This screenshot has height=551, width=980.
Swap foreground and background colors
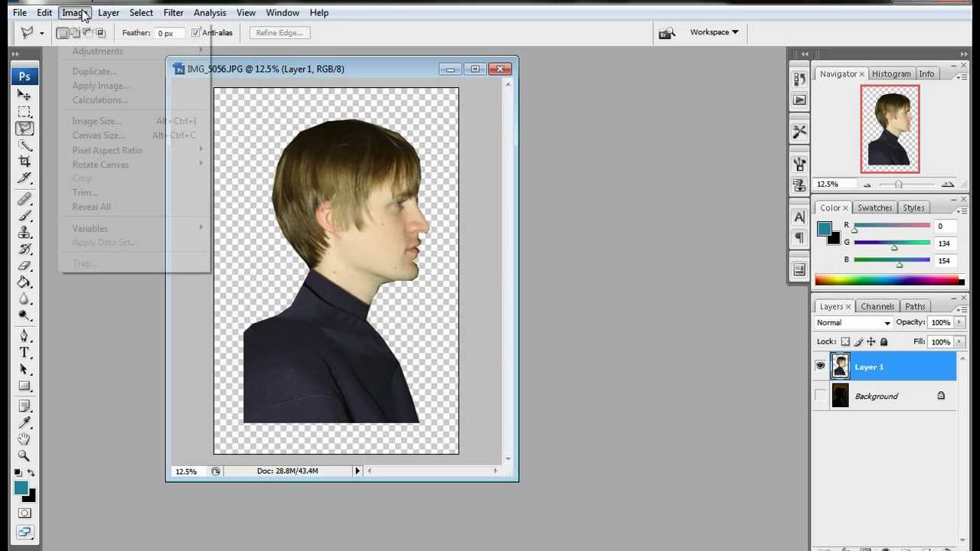31,473
